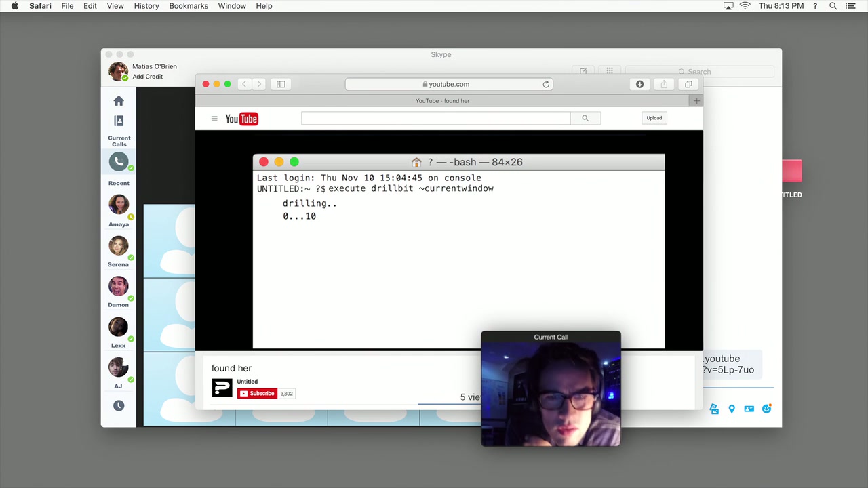Open Wi-Fi status menu

click(x=745, y=6)
